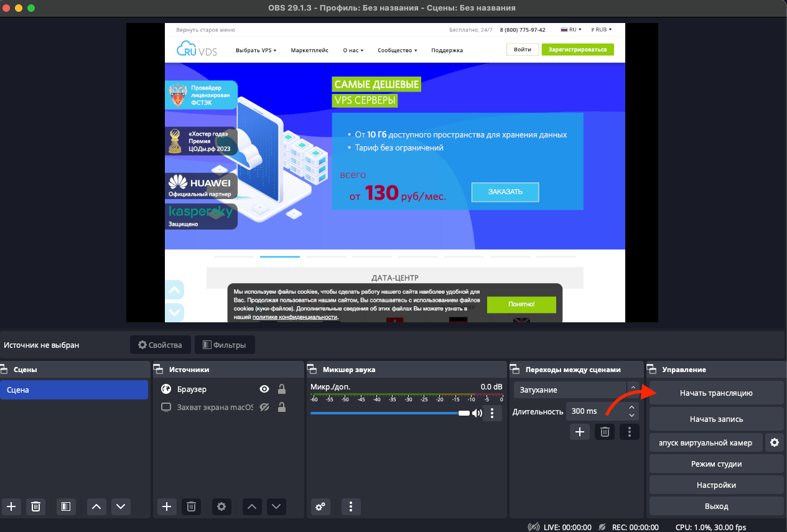Toggle lock on the Браузер source
Image resolution: width=787 pixels, height=532 pixels.
282,390
